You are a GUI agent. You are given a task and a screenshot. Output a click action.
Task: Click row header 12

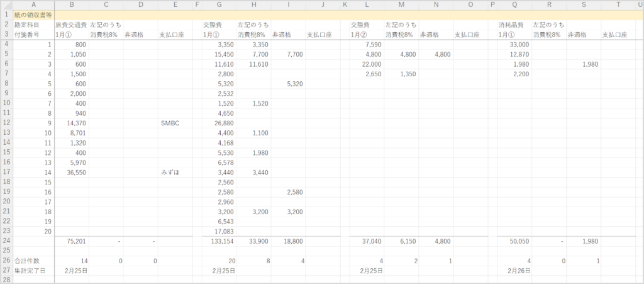(x=6, y=123)
